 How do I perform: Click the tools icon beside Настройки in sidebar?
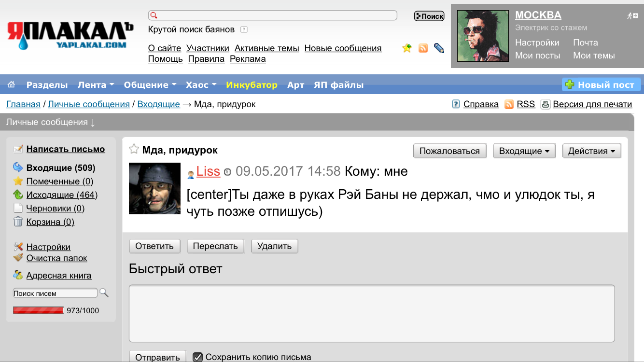tap(18, 247)
